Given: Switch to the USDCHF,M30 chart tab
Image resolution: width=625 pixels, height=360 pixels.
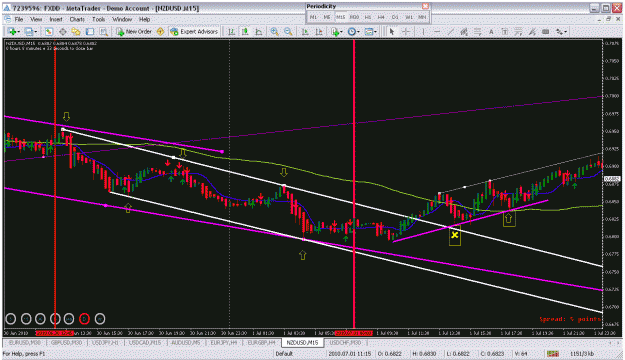Looking at the screenshot, I should 345,342.
